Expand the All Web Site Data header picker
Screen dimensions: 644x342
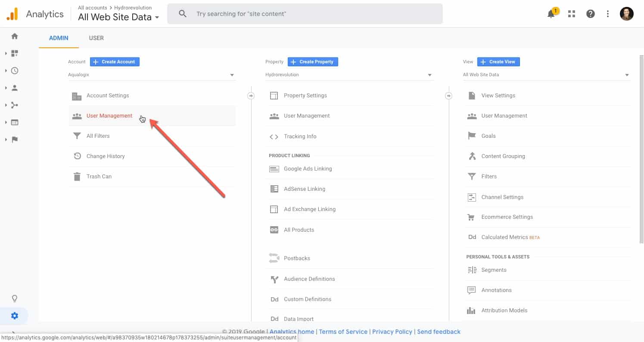(118, 17)
